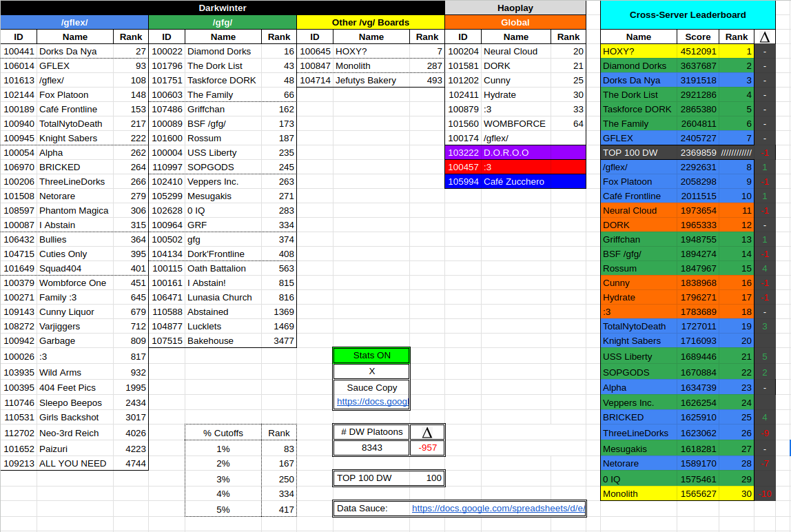The image size is (791, 532).
Task: Click the delta symbol leaderboard column header
Action: click(765, 37)
